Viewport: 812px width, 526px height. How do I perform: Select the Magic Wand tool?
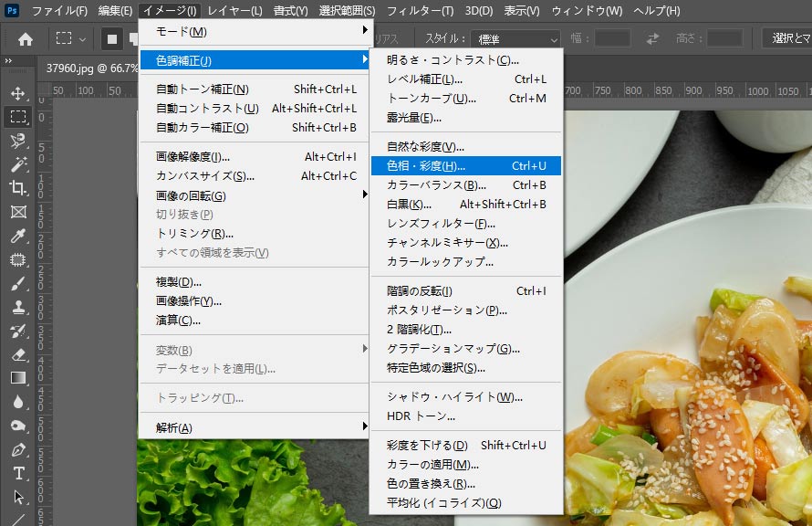[18, 164]
